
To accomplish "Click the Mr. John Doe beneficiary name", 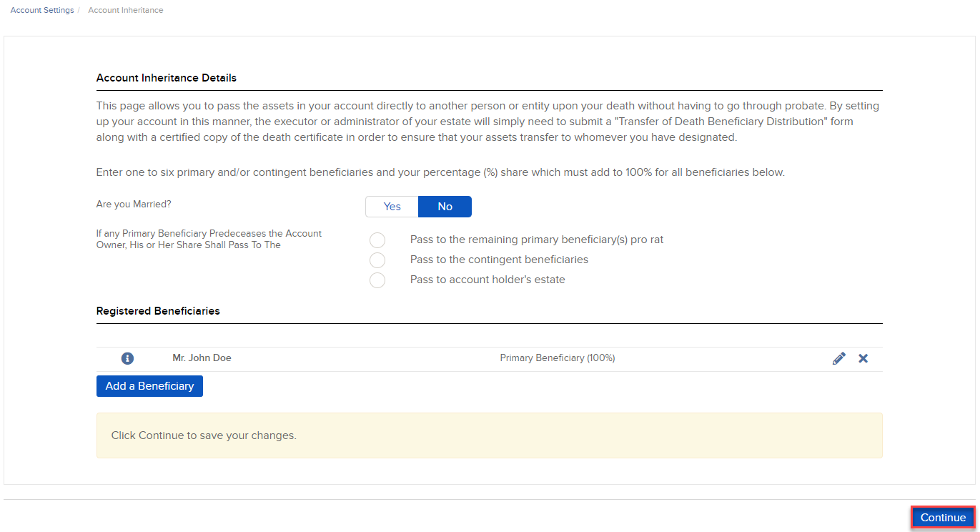I will [202, 358].
